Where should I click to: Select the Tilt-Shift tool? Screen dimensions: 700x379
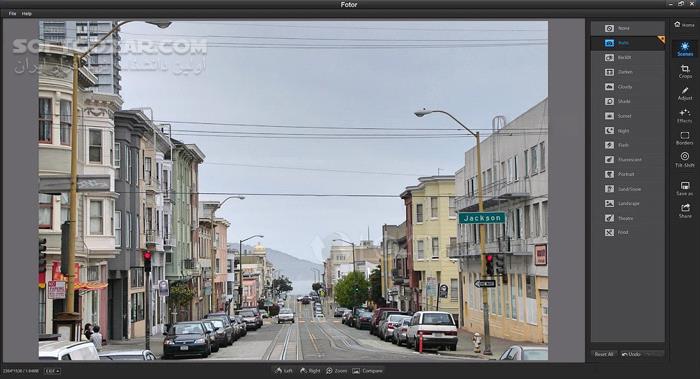685,160
